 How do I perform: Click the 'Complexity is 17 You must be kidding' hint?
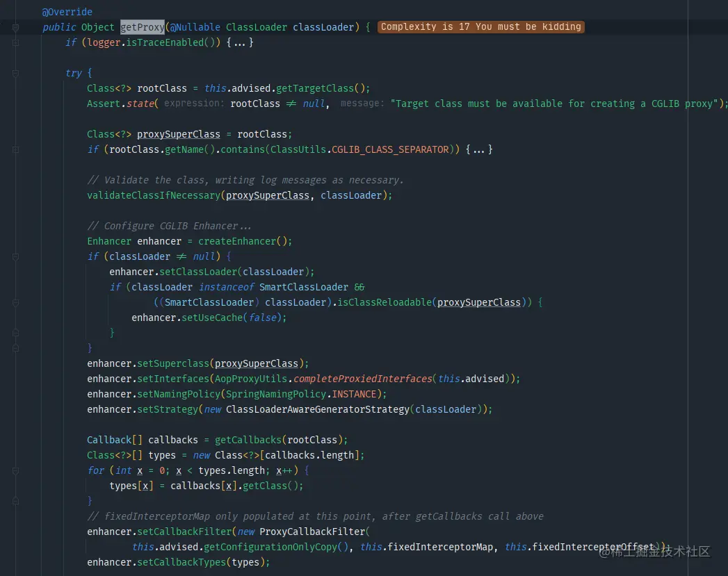click(481, 27)
